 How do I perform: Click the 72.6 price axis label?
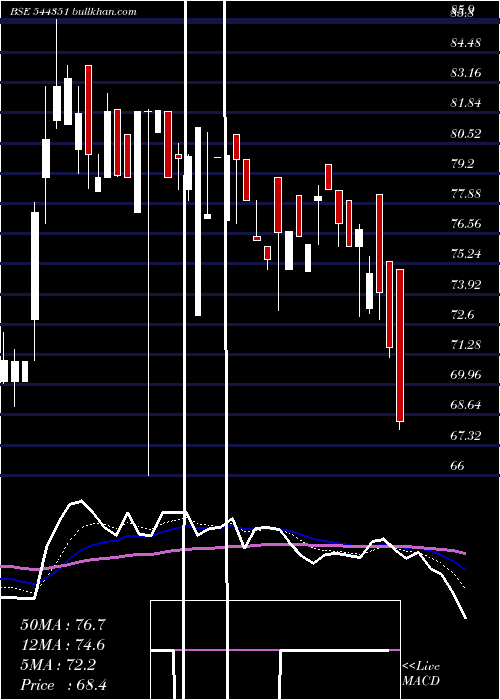pyautogui.click(x=462, y=315)
